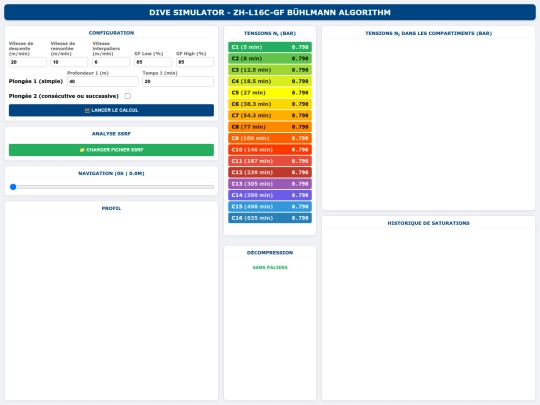Click the Profondeur 1 (m) input field
540x405 pixels.
[103, 81]
